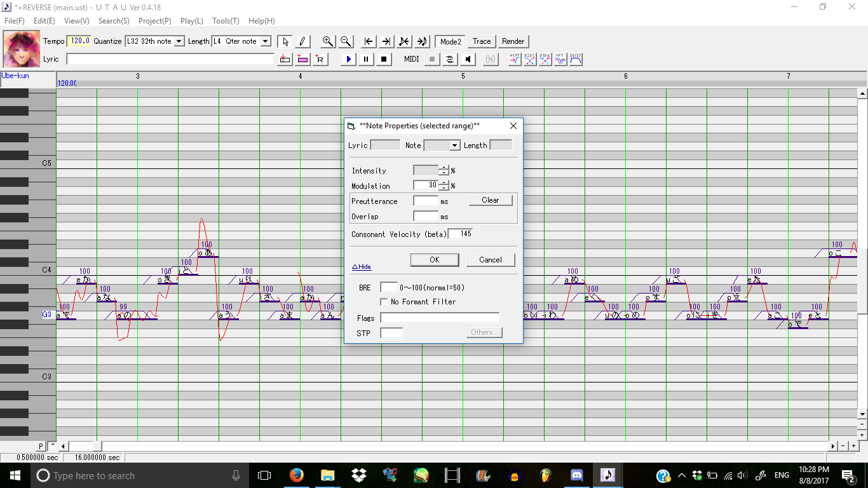Click the Trace button
Image resolution: width=868 pixels, height=488 pixels.
pyautogui.click(x=482, y=41)
